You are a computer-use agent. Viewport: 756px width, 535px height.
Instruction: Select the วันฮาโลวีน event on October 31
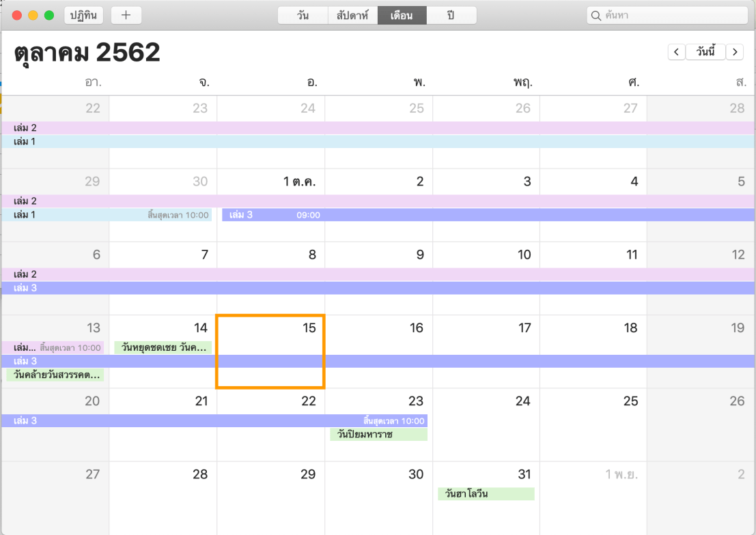tap(485, 493)
